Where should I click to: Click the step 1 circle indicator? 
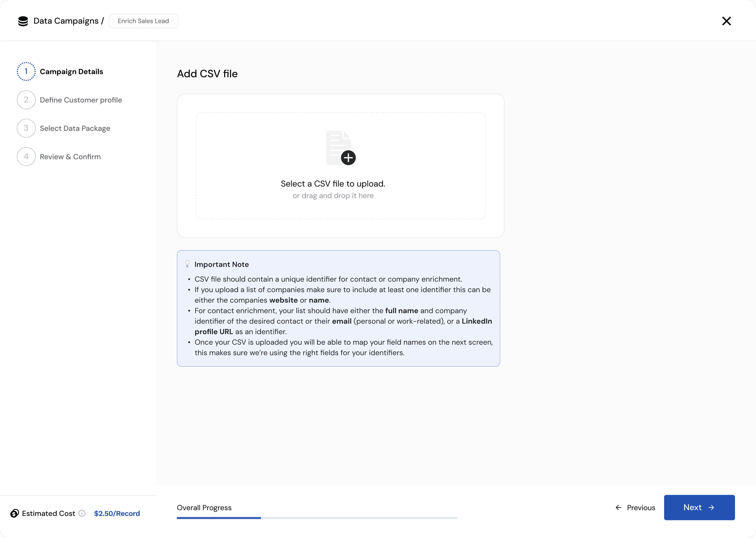[26, 71]
